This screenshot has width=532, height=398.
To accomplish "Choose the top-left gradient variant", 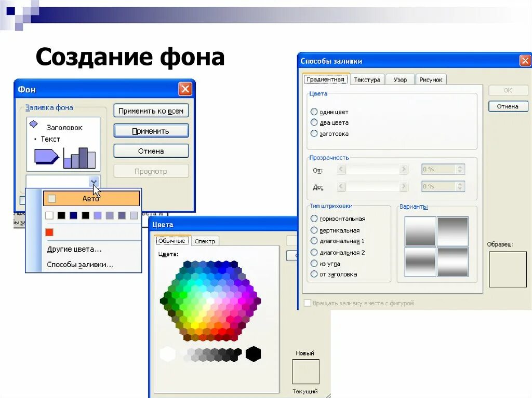I will (420, 231).
